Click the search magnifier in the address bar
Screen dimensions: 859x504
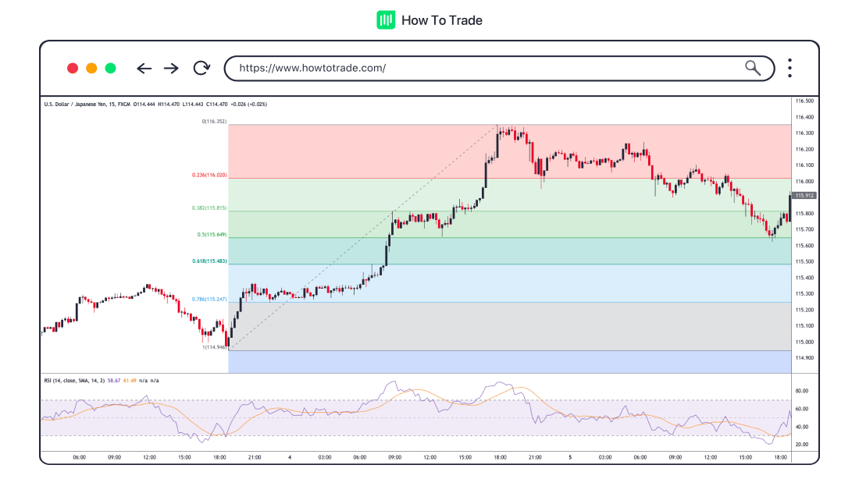pyautogui.click(x=752, y=68)
